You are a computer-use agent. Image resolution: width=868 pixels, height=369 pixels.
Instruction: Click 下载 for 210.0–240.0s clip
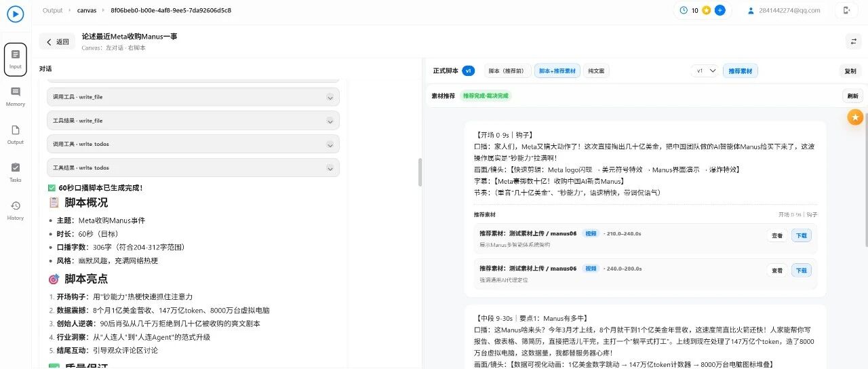click(801, 235)
